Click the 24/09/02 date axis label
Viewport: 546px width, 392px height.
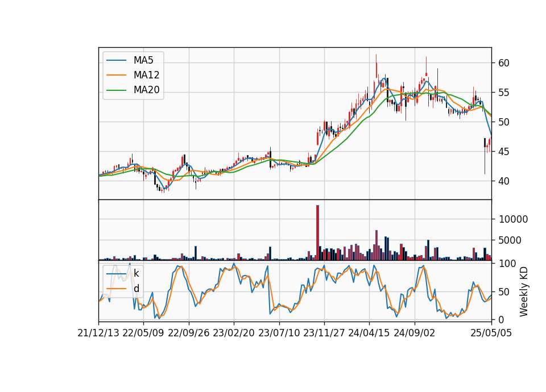pyautogui.click(x=415, y=333)
